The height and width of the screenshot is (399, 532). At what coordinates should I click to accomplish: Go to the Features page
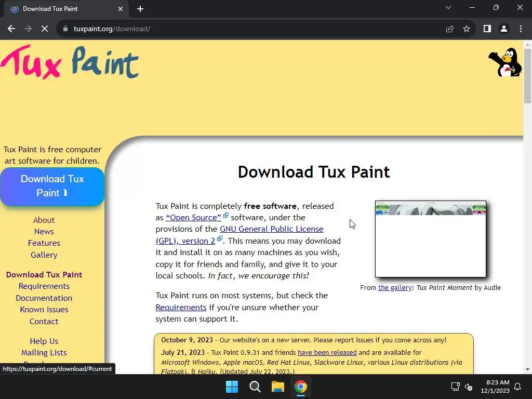pyautogui.click(x=44, y=243)
